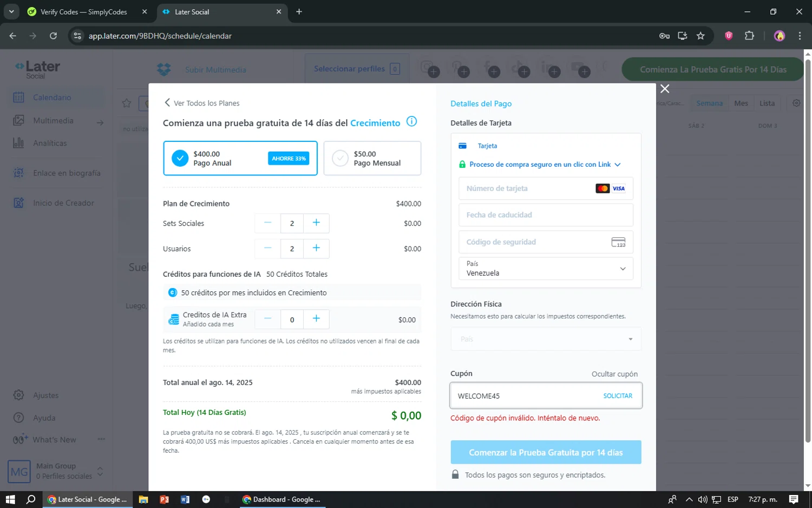Open Windows taskbar search
This screenshot has height=508, width=812.
31,499
